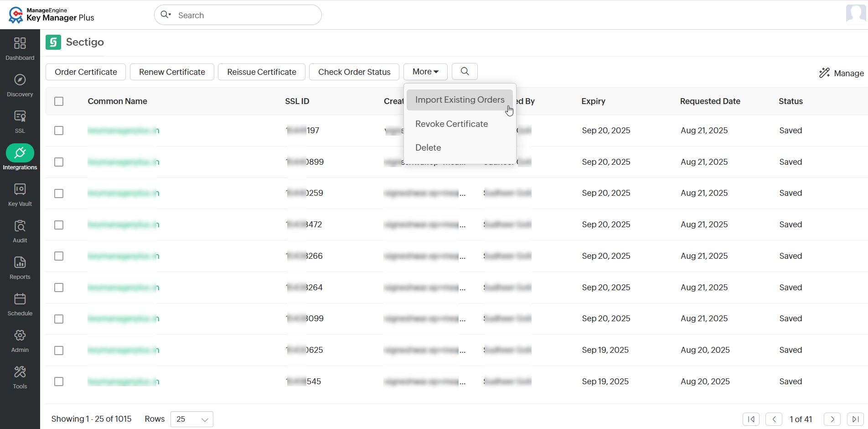The image size is (868, 429).
Task: Check the row with SSL ID ending 545
Action: click(59, 382)
